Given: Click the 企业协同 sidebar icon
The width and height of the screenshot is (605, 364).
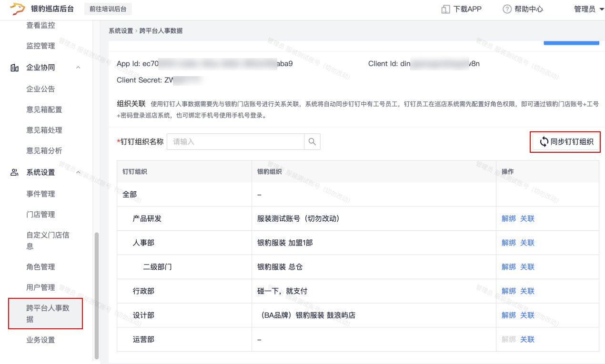Looking at the screenshot, I should tap(15, 68).
